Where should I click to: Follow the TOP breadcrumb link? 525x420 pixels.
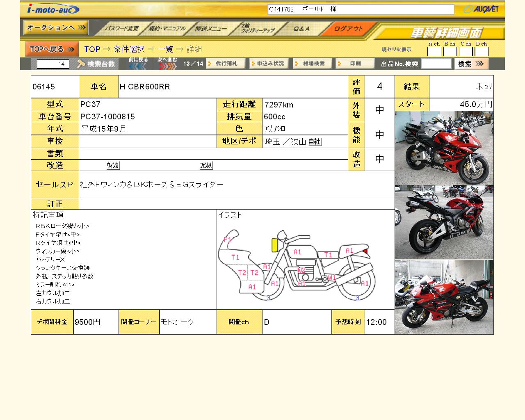click(92, 49)
